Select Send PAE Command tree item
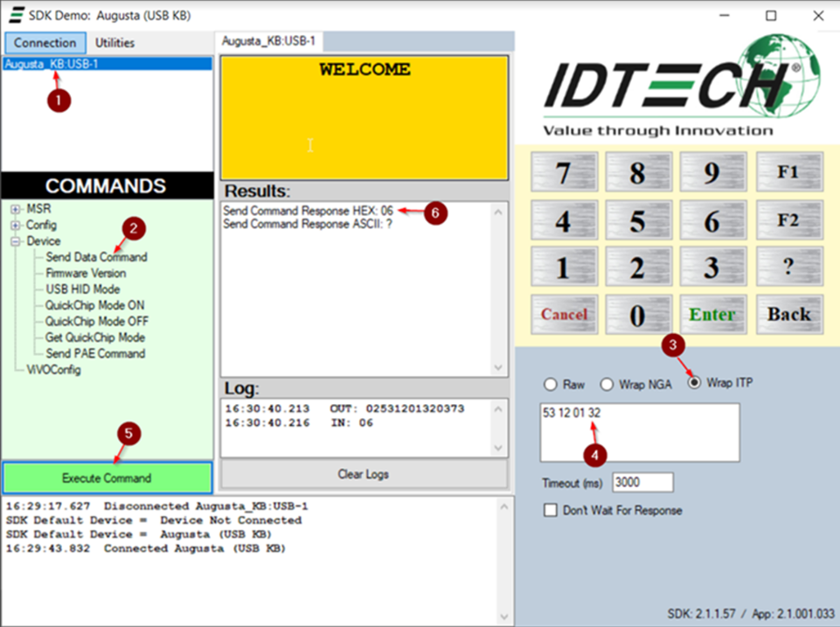Image resolution: width=840 pixels, height=627 pixels. (x=95, y=353)
